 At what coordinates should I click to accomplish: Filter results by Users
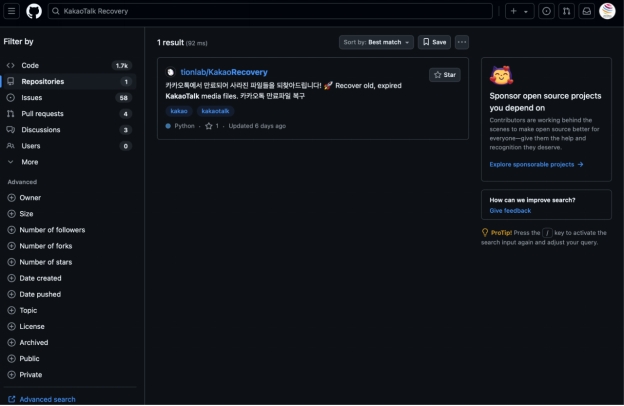(68, 146)
